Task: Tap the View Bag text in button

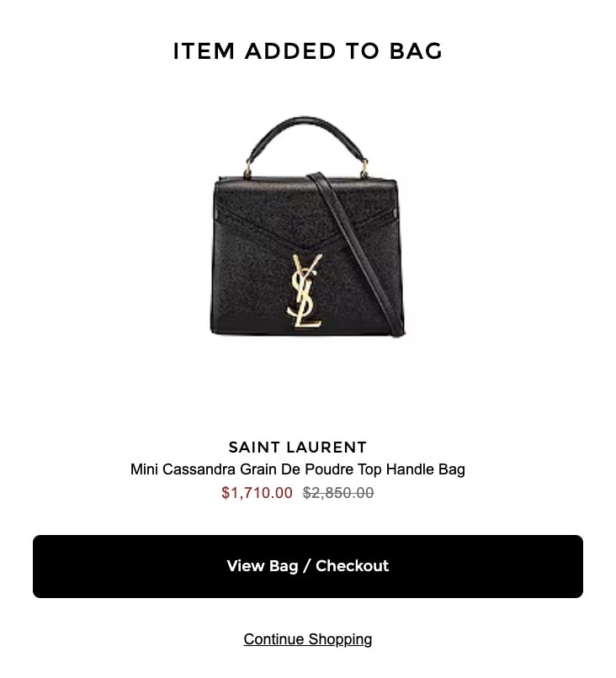Action: pos(263,565)
